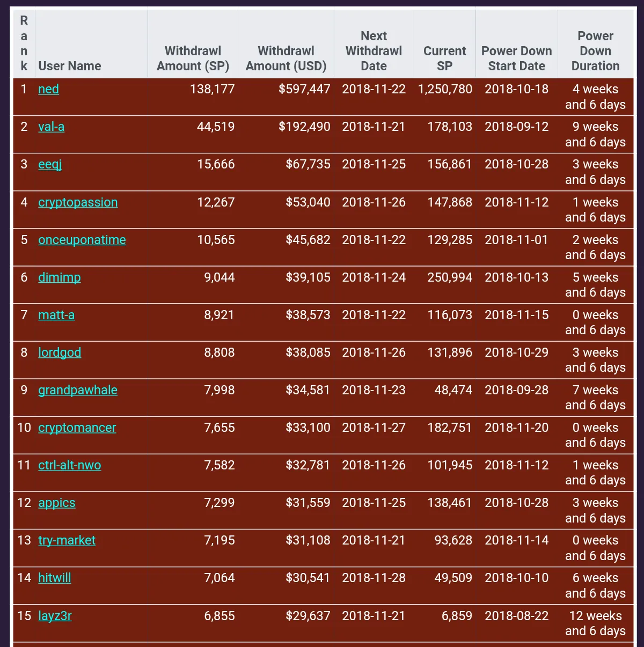Click the 7 weeks and 6 days duration
644x647 pixels.
[596, 398]
